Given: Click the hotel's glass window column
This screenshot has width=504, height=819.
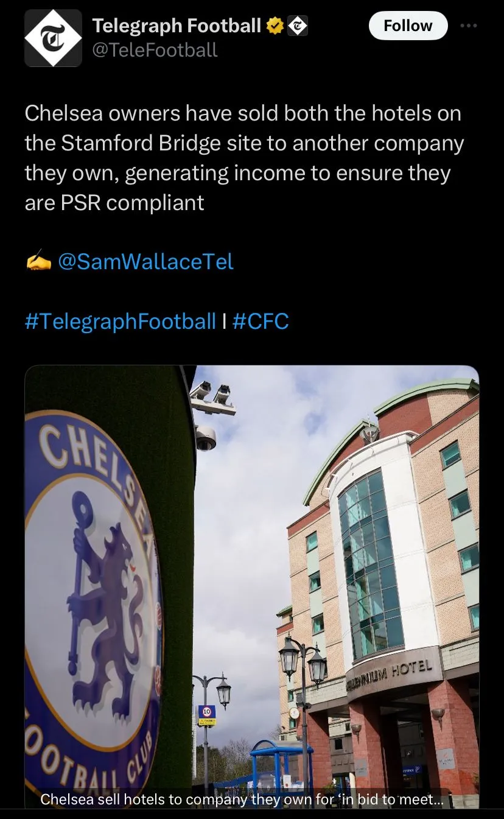Looking at the screenshot, I should coord(369,565).
